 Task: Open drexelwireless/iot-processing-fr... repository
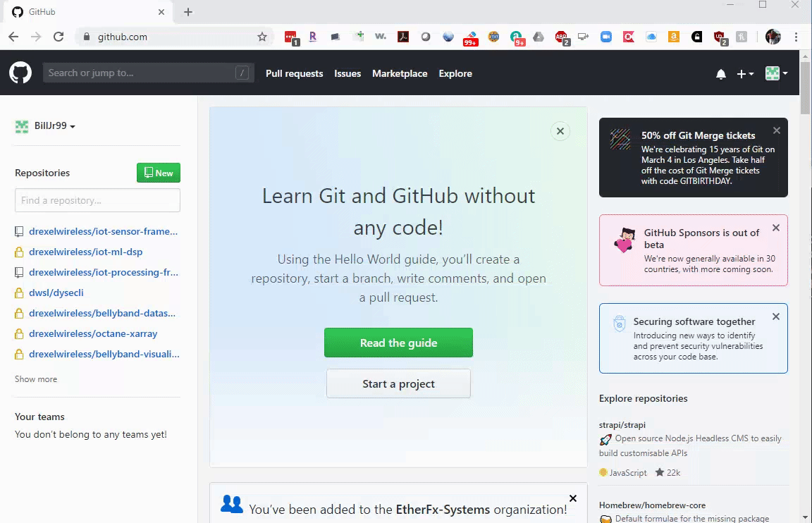pos(103,272)
